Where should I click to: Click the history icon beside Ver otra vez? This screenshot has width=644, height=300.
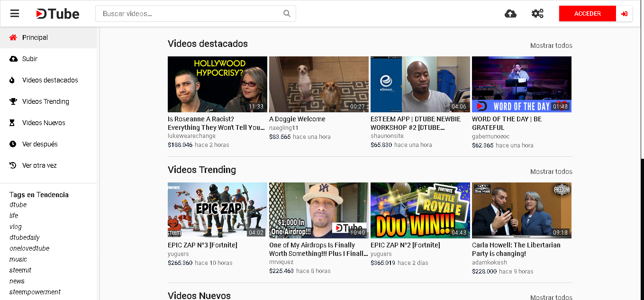(13, 165)
